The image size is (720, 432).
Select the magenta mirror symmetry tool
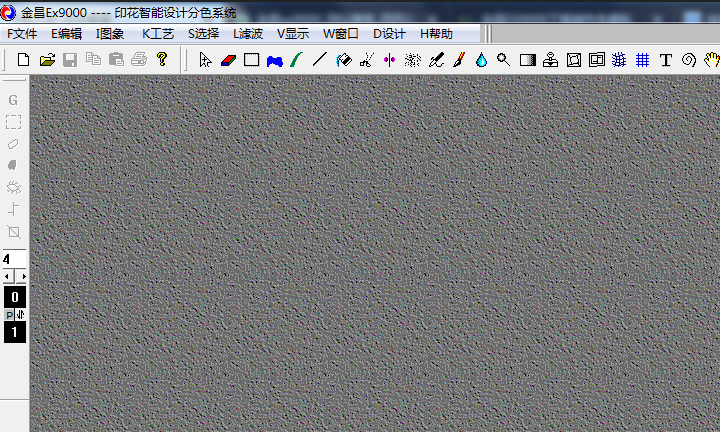(x=389, y=60)
